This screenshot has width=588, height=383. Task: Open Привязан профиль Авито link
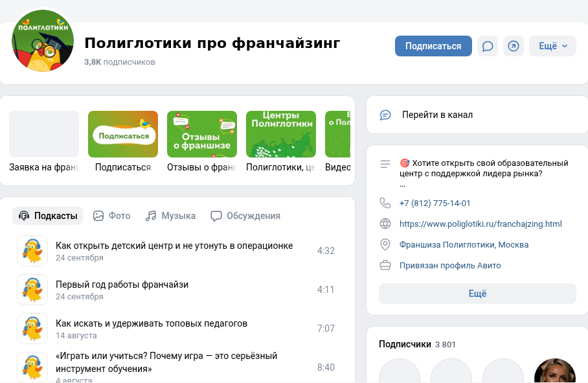[x=450, y=265]
